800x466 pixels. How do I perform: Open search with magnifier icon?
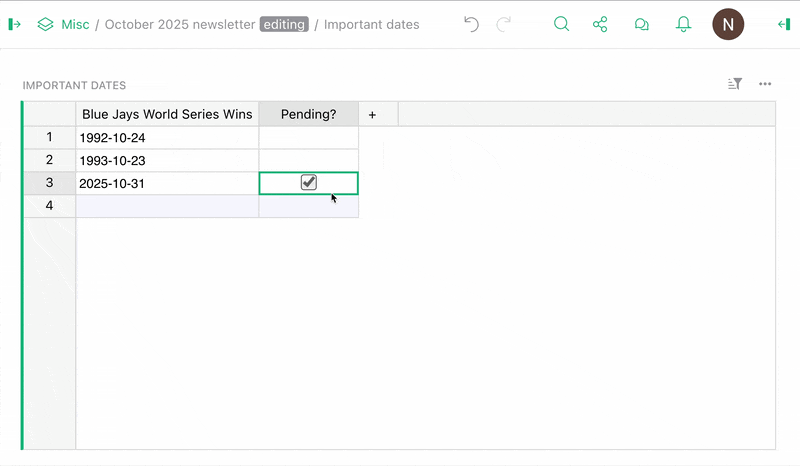[x=562, y=24]
